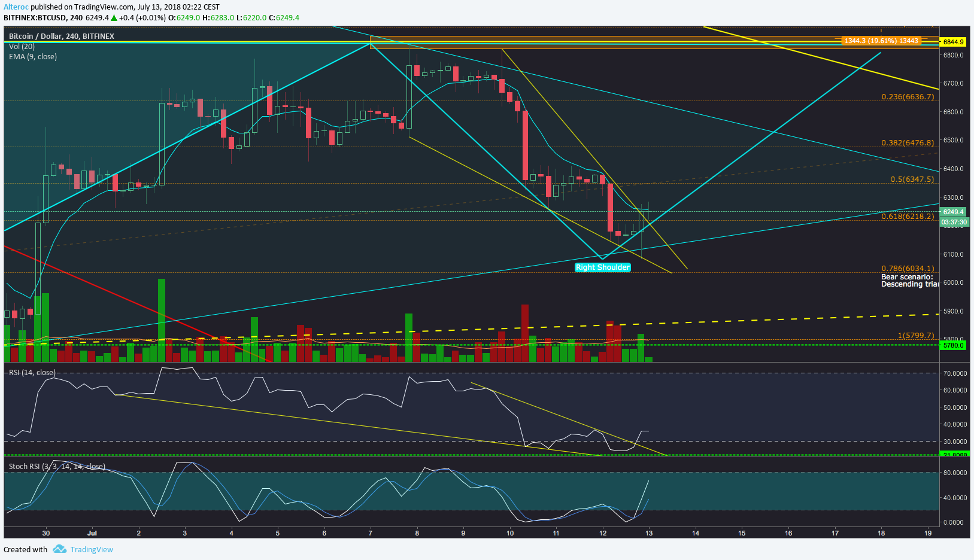The image size is (974, 560).
Task: Select the 1(5799.7) Fibonacci label
Action: click(916, 336)
